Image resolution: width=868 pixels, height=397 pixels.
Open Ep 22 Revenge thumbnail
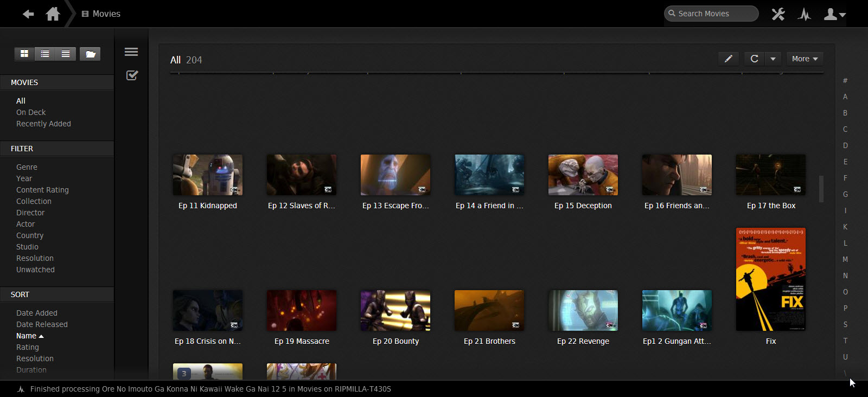(x=583, y=310)
